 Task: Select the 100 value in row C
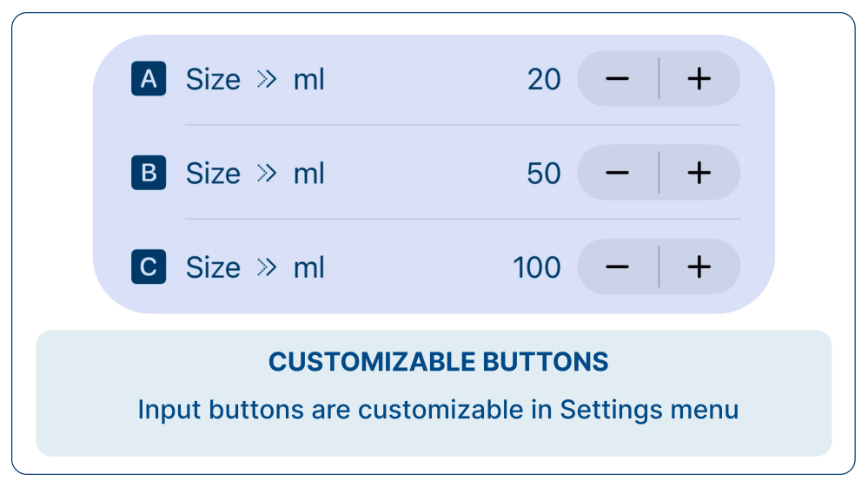tap(537, 267)
